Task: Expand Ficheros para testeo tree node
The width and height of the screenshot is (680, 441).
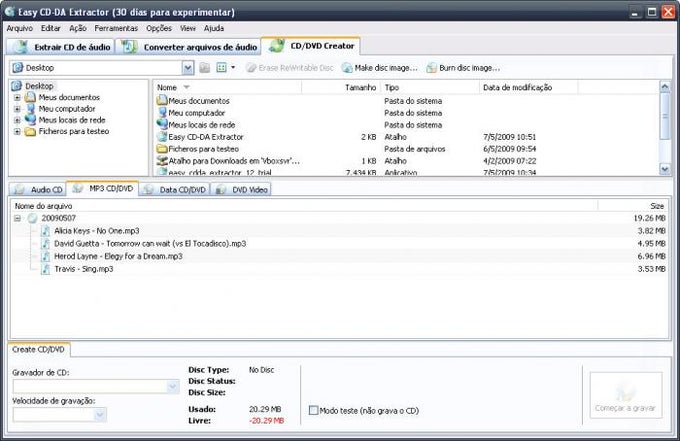Action: tap(17, 131)
